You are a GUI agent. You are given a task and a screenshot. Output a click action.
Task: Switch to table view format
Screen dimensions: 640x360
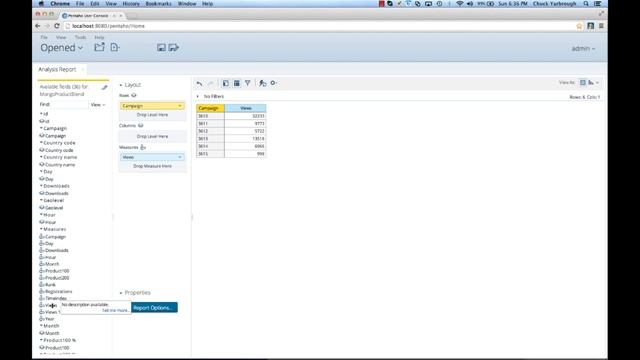[583, 82]
